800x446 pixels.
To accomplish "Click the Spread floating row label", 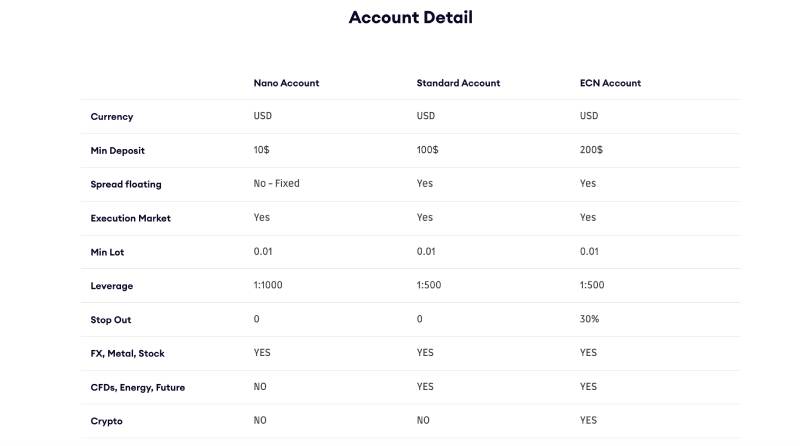I will coord(125,184).
